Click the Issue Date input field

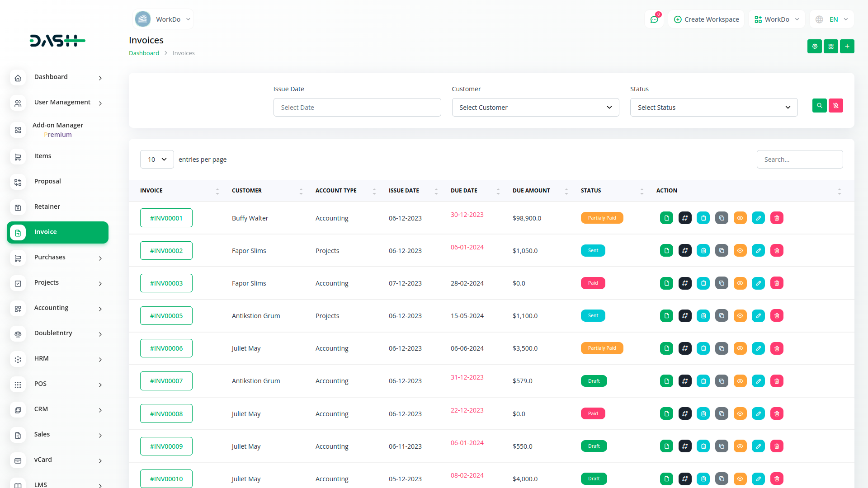[x=357, y=108]
